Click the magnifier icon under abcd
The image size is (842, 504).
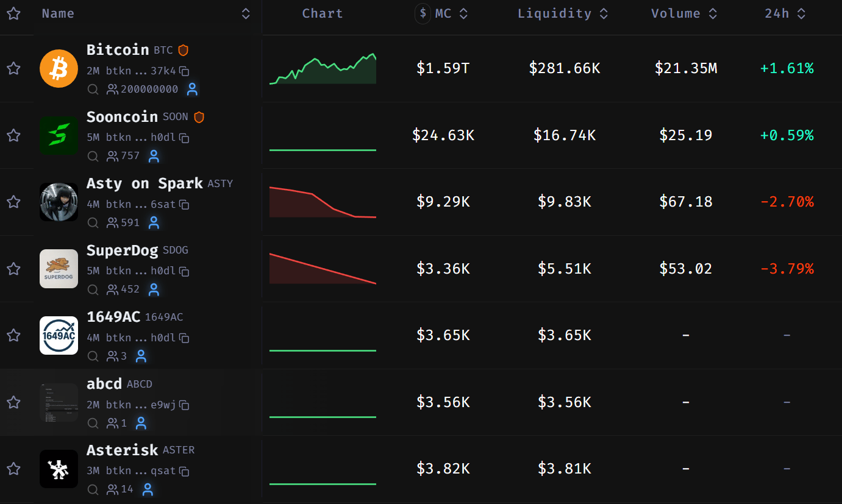[x=93, y=423]
